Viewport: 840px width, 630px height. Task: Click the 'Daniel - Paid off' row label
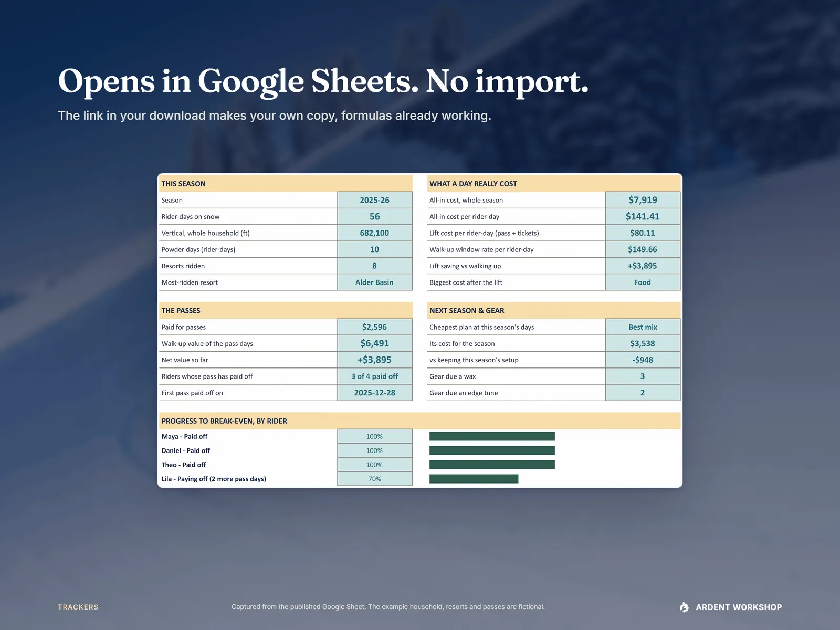pos(186,450)
